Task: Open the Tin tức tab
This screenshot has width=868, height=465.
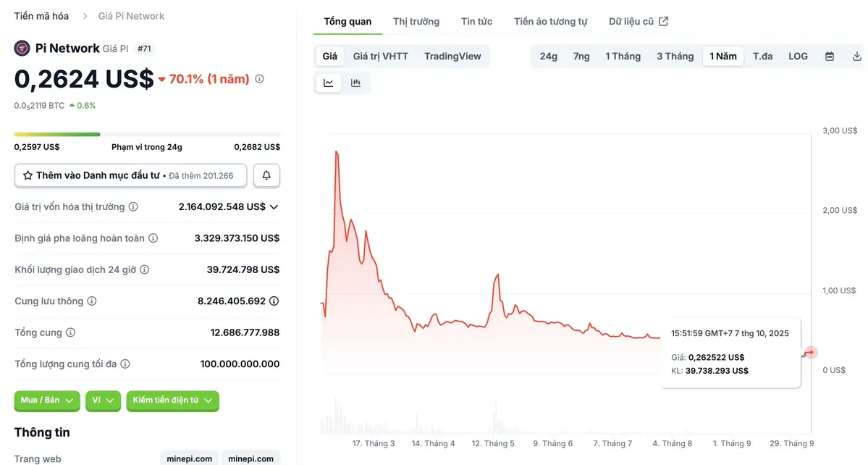Action: [x=476, y=21]
